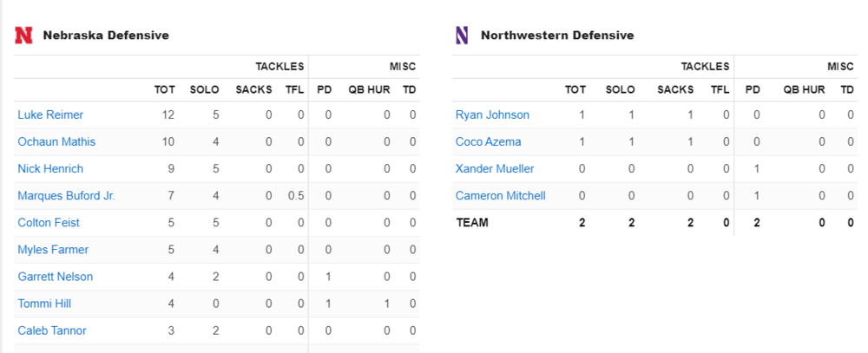Click the Nebraska Defensive heading
This screenshot has width=868, height=353.
[x=105, y=36]
